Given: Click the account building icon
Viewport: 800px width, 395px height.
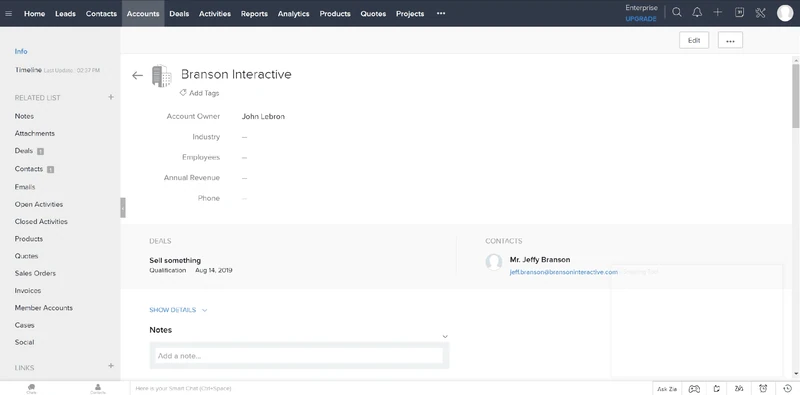Looking at the screenshot, I should click(162, 76).
